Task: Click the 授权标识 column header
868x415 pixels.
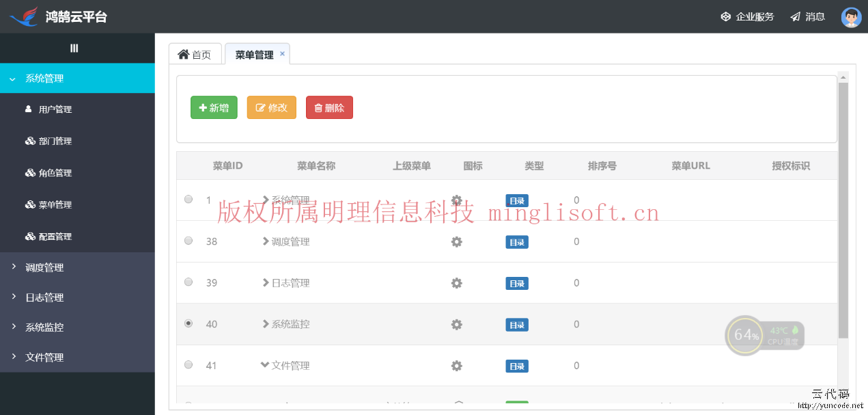Action: tap(791, 165)
